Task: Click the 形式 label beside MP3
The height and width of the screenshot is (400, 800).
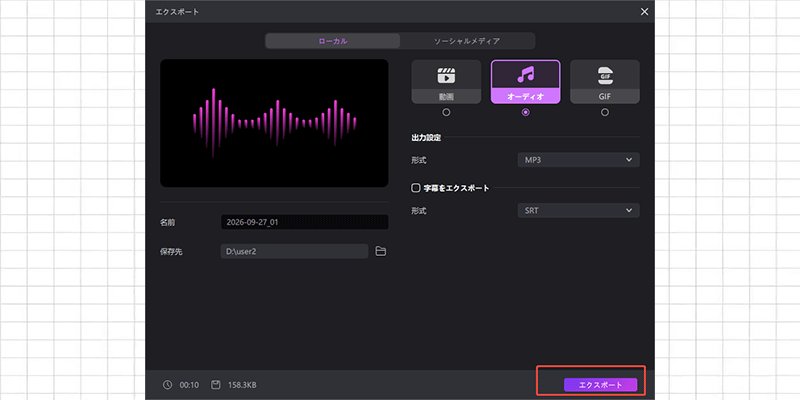Action: [x=419, y=160]
